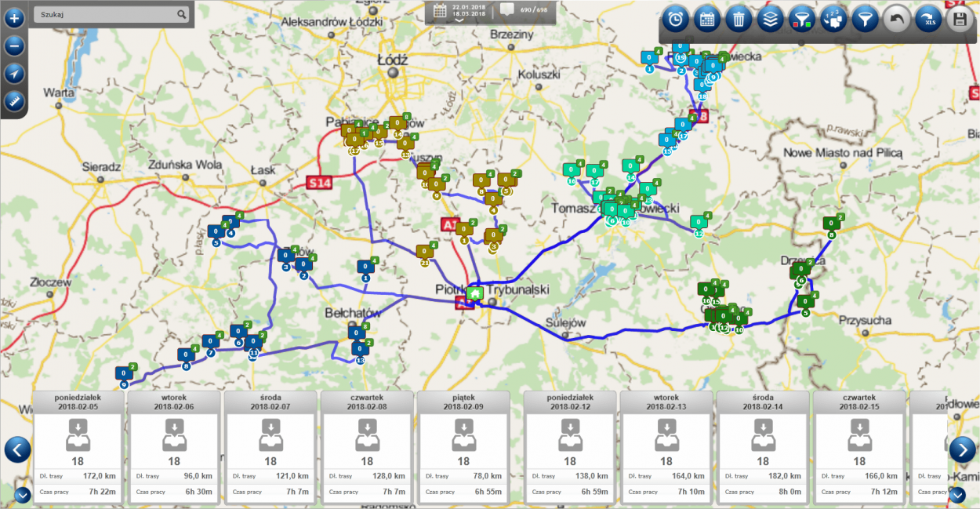Open the calendar tool in the toolbar
980x509 pixels.
tap(707, 20)
